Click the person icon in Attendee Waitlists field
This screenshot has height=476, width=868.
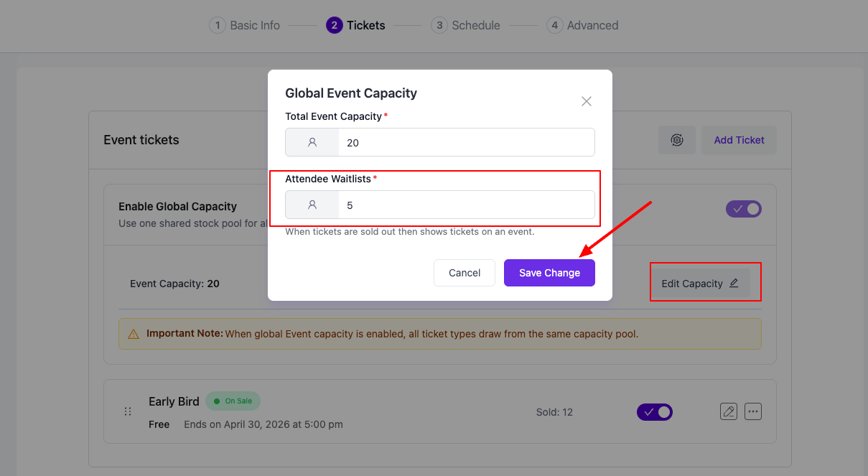pyautogui.click(x=312, y=205)
